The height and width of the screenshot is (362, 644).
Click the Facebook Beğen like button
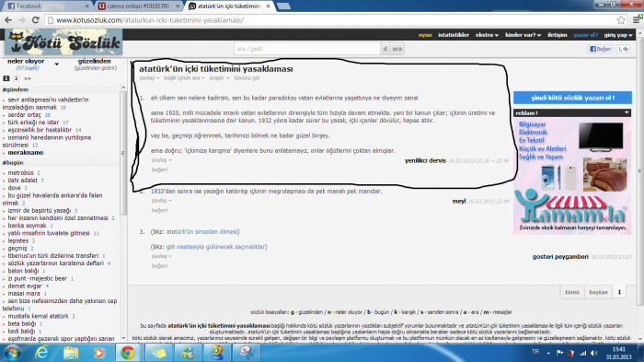tap(601, 49)
